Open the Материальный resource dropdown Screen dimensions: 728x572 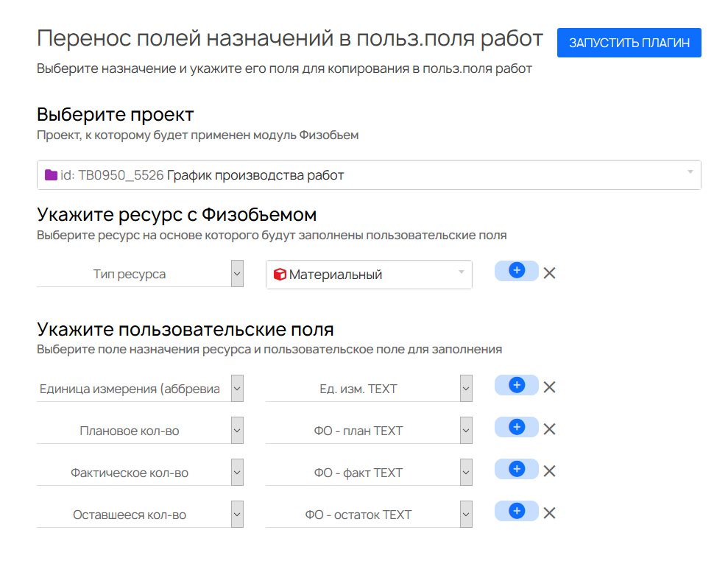point(369,275)
